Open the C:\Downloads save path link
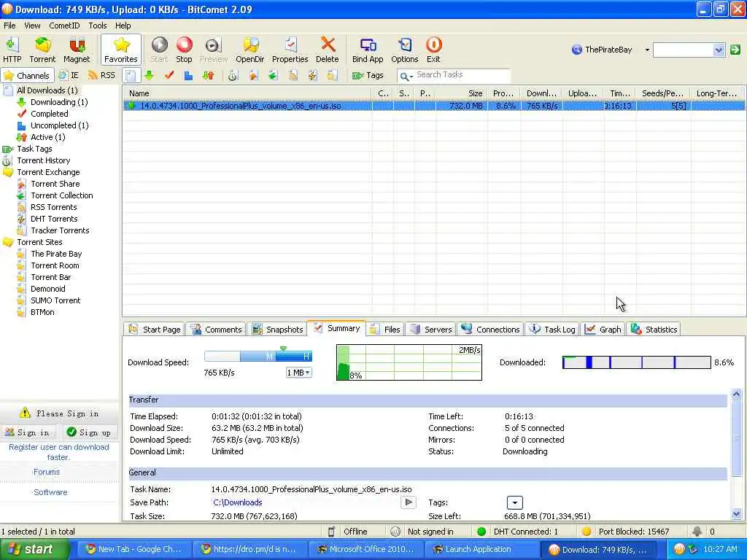The image size is (747, 560). 238,502
